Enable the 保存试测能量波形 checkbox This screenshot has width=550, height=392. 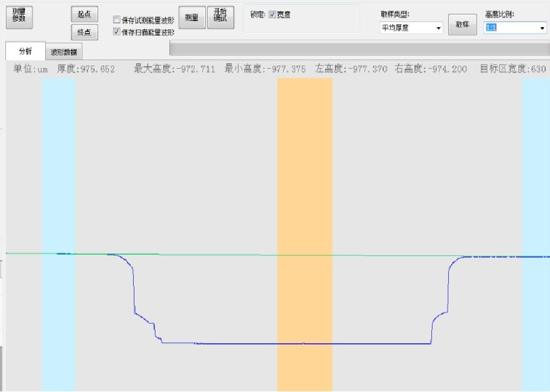point(117,20)
